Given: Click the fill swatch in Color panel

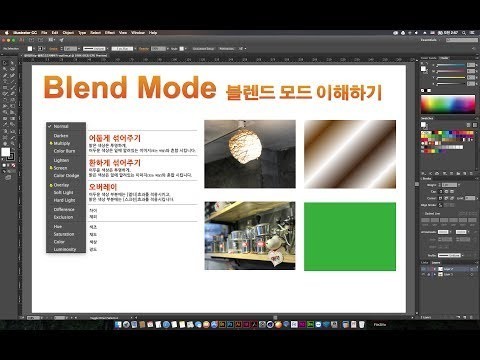Looking at the screenshot, I should 423,69.
